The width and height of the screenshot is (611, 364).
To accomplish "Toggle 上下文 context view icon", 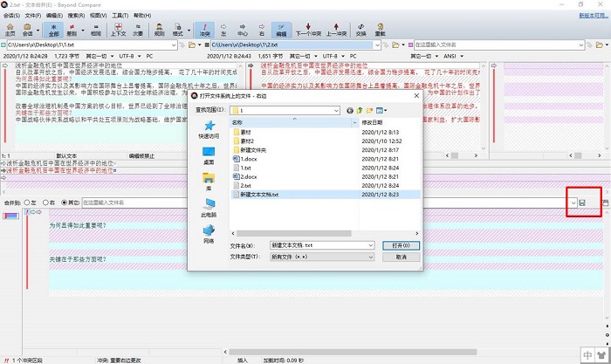I will tap(119, 30).
